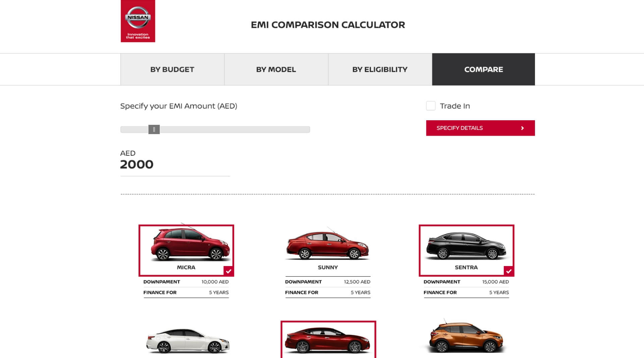Click the EMI slider track right side
Screen dimensions: 644x358
point(235,129)
